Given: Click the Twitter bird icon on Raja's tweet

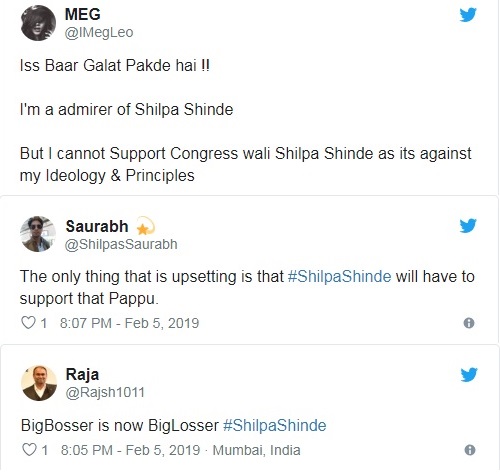Looking at the screenshot, I should coord(469,375).
